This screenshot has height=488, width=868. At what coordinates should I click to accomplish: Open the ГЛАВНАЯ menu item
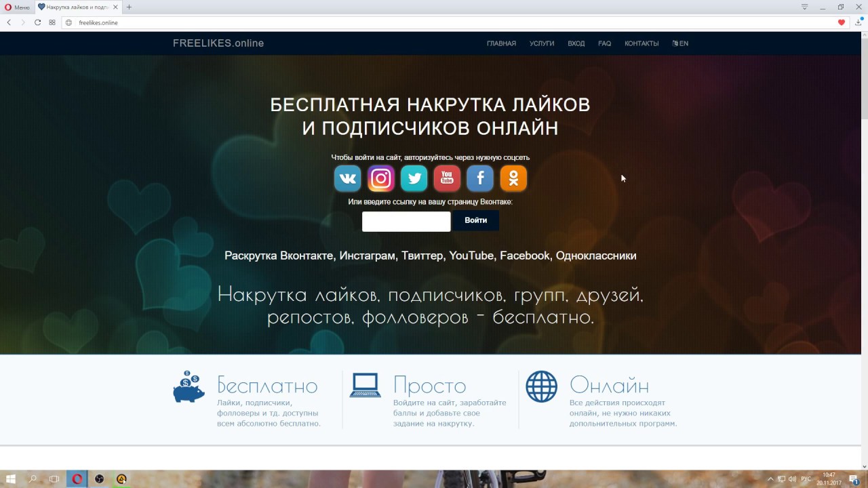(x=501, y=43)
